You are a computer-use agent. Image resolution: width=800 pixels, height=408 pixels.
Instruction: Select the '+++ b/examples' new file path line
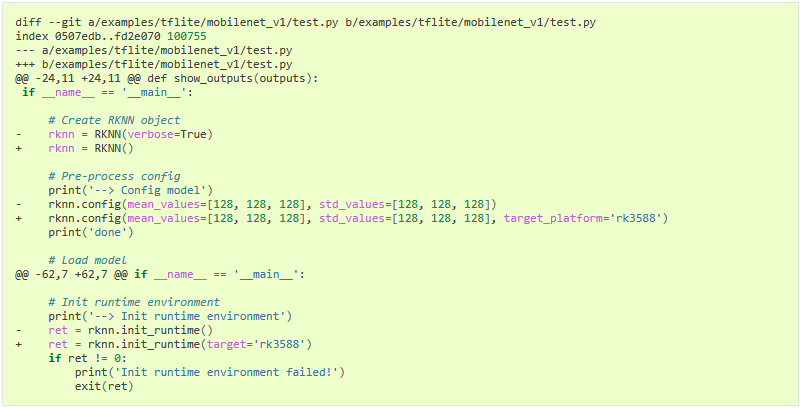[x=154, y=65]
